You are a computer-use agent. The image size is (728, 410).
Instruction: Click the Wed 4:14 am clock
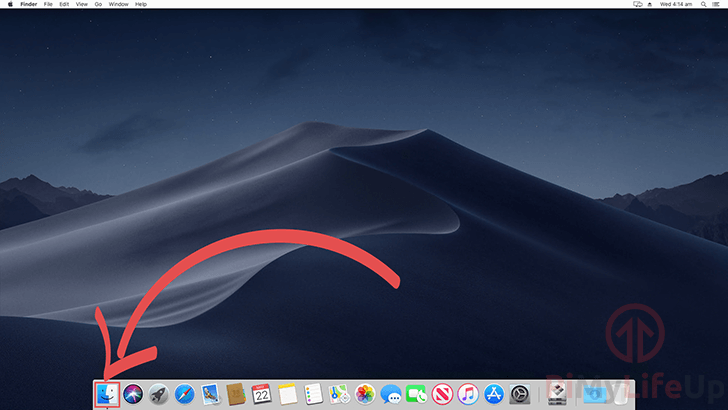(676, 4)
